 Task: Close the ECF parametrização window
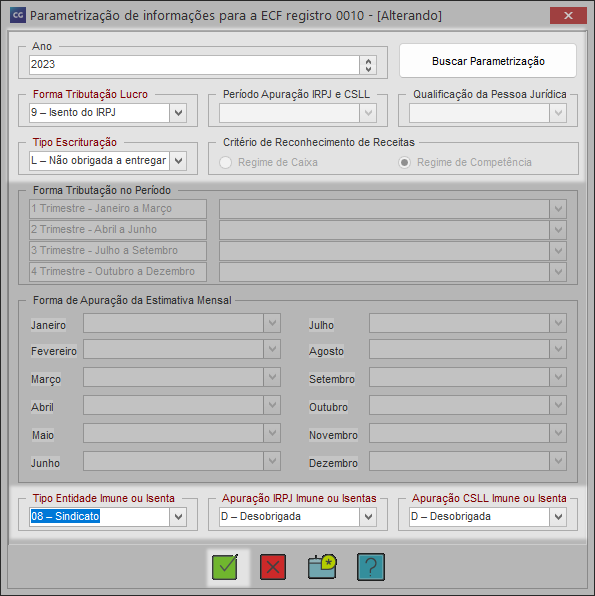pyautogui.click(x=568, y=16)
